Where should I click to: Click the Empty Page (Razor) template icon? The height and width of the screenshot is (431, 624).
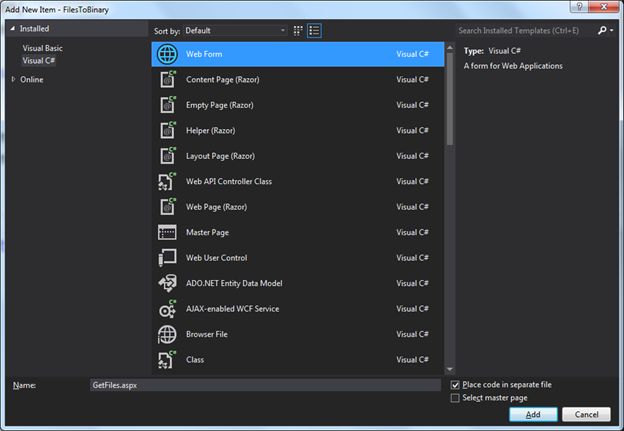click(167, 105)
